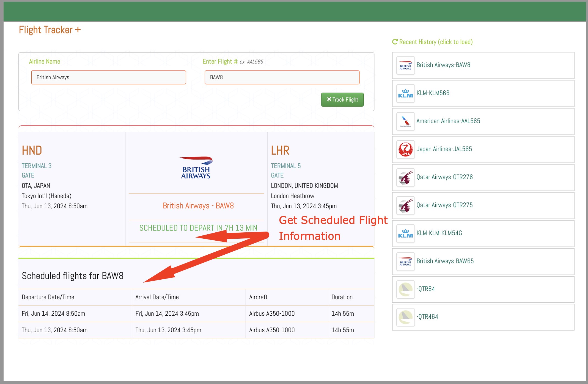Click the Qatar Airways logo for QTR275
Image resolution: width=588 pixels, height=384 pixels.
click(405, 205)
